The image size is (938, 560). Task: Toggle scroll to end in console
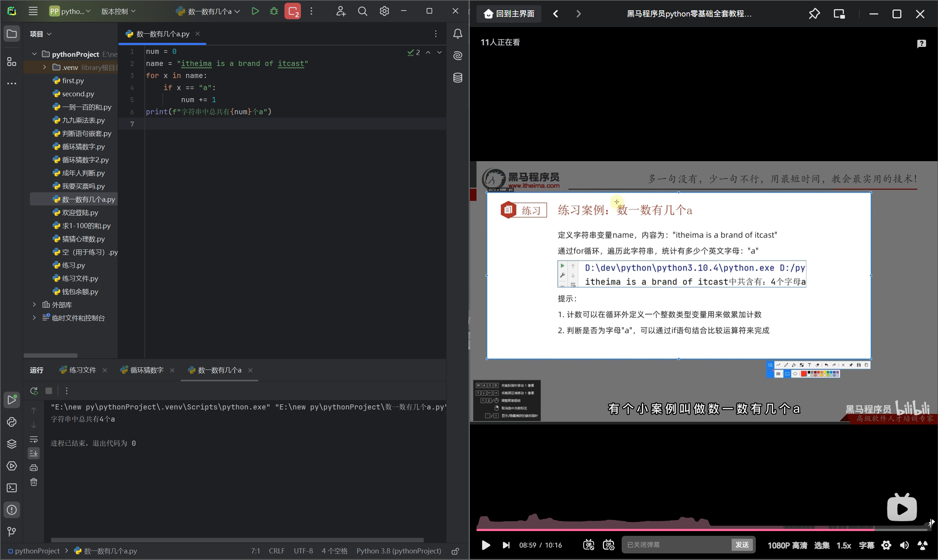pos(34,453)
